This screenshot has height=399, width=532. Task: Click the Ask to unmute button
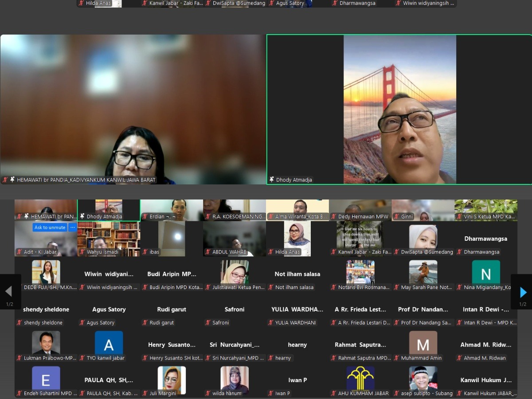click(x=50, y=227)
